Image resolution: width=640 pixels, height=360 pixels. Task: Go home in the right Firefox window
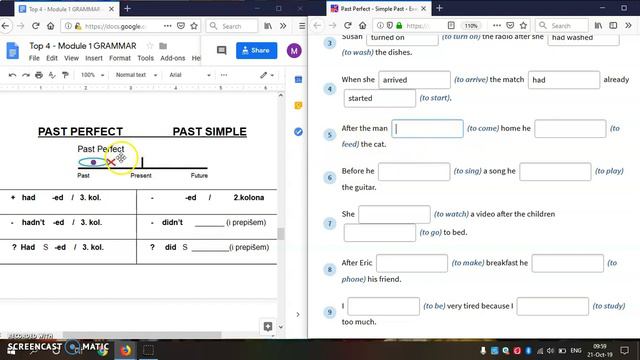coord(362,25)
